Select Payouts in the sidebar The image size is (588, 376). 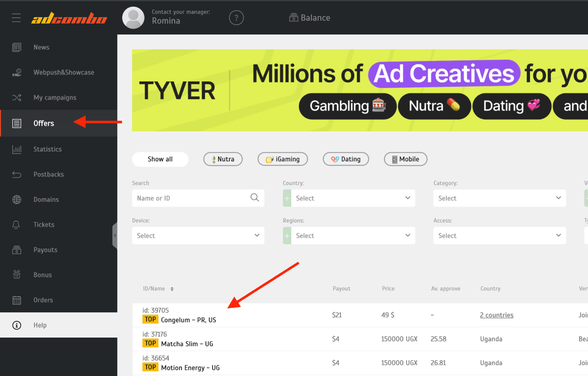pyautogui.click(x=45, y=250)
